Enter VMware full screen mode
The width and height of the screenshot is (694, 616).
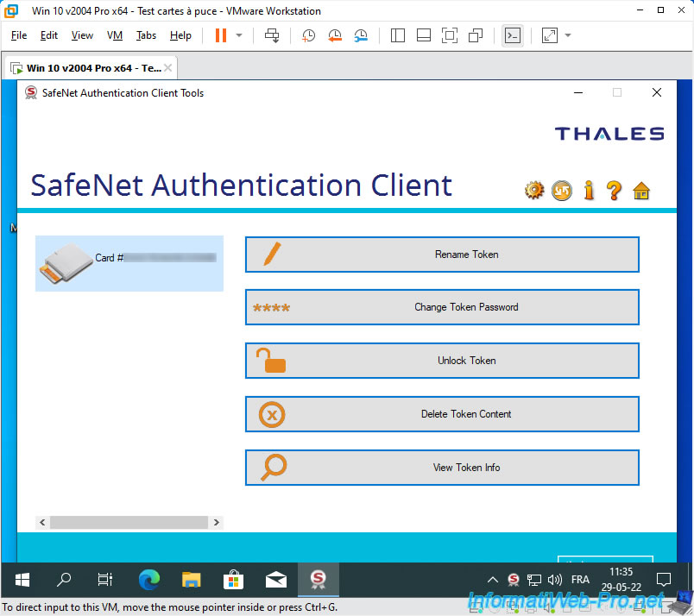(450, 35)
